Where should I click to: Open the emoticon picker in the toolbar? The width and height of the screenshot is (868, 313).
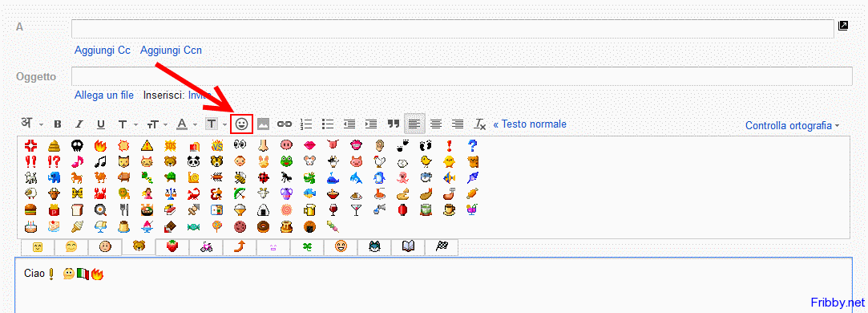coord(241,124)
